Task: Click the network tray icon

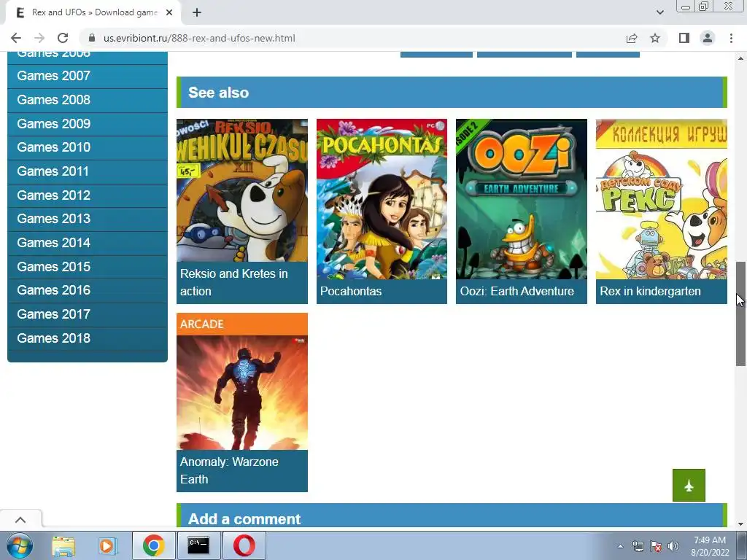Action: (638, 546)
